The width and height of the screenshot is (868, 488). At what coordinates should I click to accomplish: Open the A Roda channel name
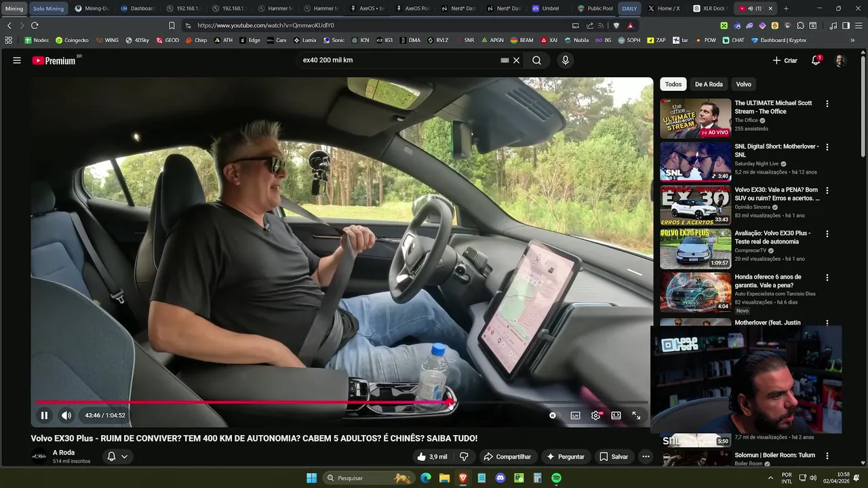tap(64, 453)
